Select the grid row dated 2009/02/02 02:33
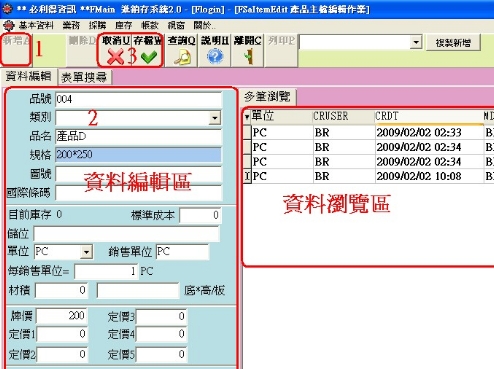494x369 pixels. click(x=368, y=132)
